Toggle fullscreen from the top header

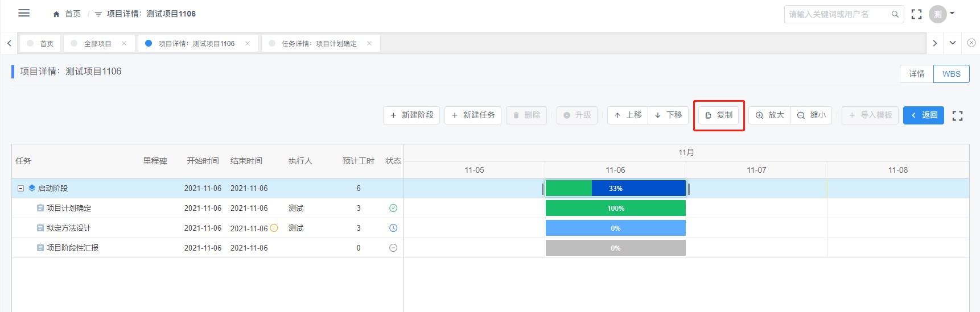click(x=916, y=14)
